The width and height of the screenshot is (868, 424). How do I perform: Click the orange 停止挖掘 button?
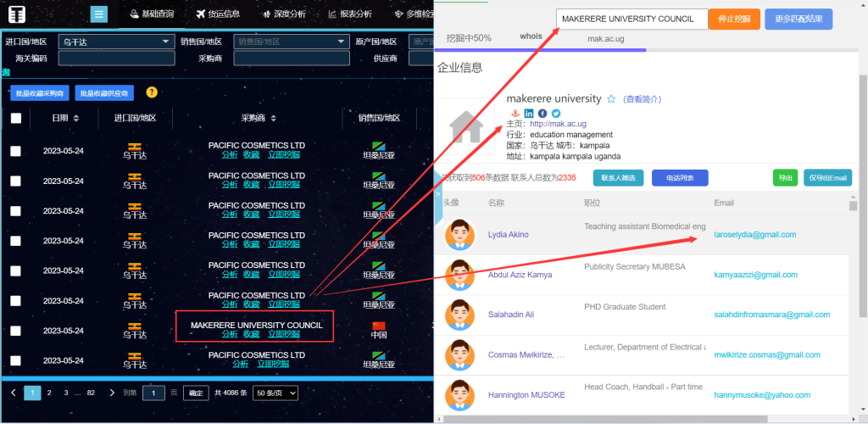(x=734, y=20)
